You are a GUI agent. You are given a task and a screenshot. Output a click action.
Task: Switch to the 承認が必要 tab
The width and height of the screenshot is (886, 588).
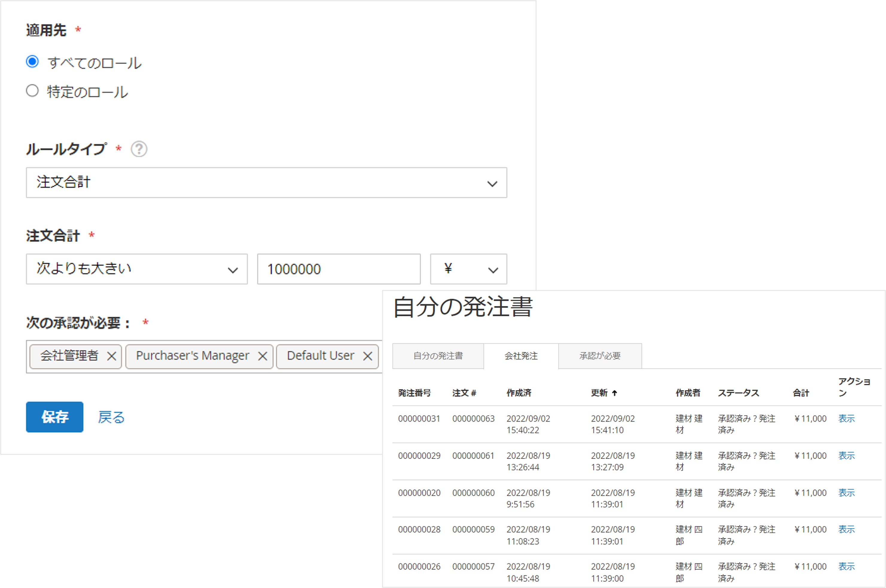(600, 356)
